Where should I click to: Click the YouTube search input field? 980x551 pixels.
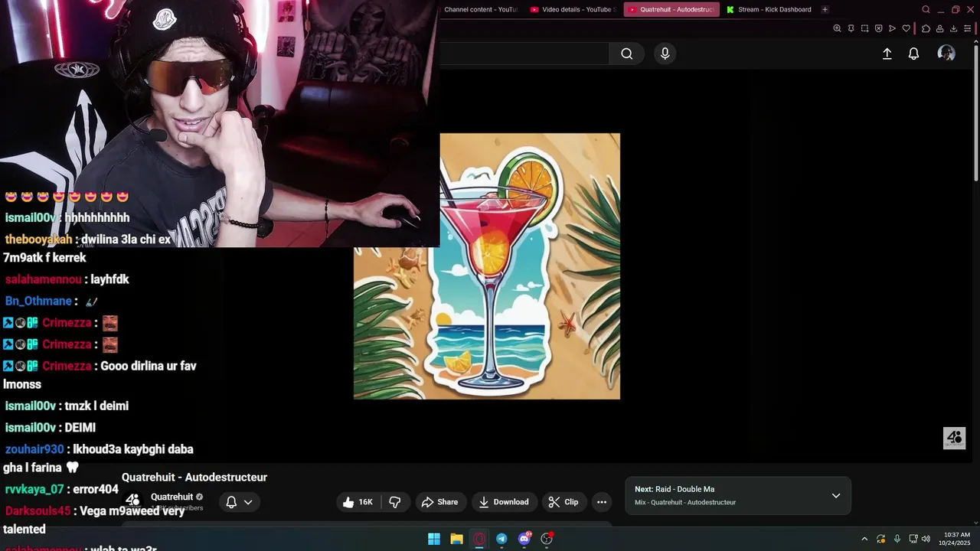pyautogui.click(x=524, y=54)
